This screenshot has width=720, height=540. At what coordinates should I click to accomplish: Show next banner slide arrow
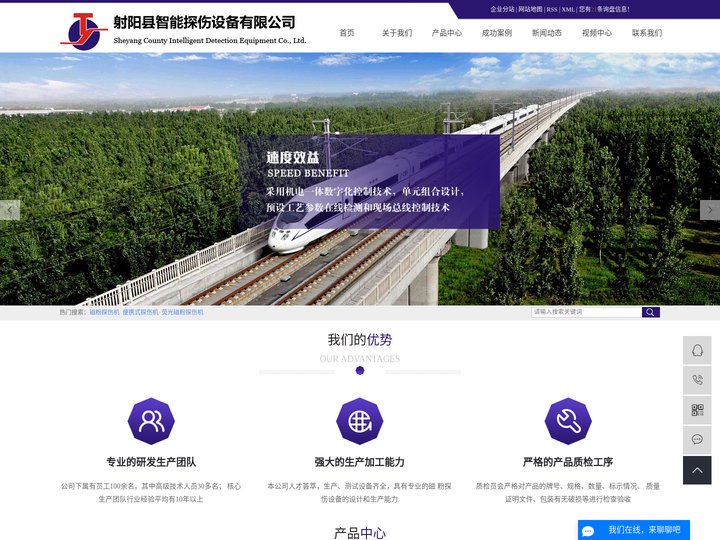point(710,210)
